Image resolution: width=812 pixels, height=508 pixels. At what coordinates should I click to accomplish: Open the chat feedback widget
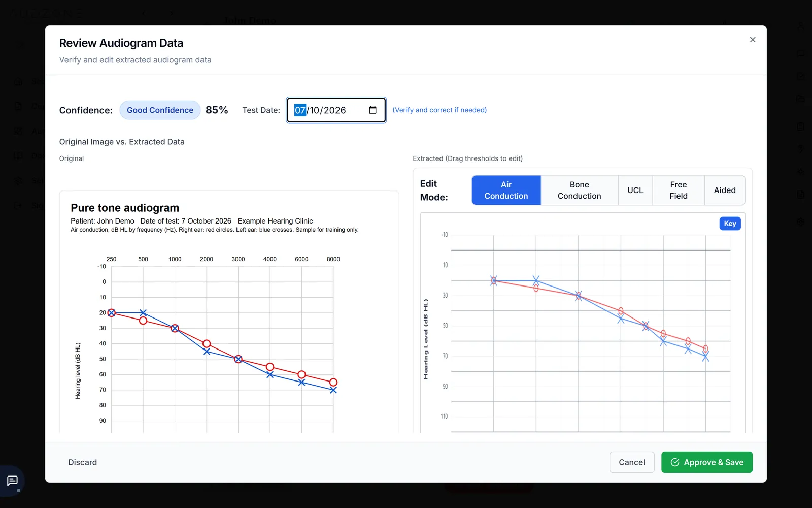click(12, 481)
